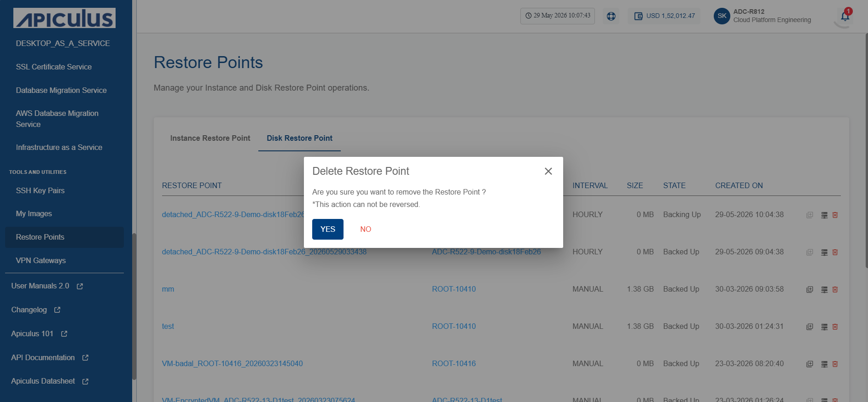Click create-copy icon in test row
Screen dimensions: 868x402
[x=810, y=327]
